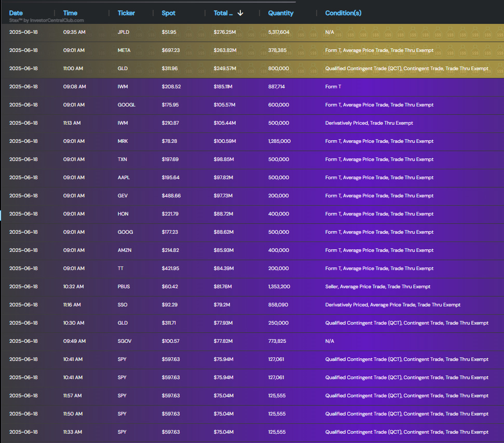Select the PBUS ticker cell
The height and width of the screenshot is (443, 504).
pyautogui.click(x=124, y=287)
